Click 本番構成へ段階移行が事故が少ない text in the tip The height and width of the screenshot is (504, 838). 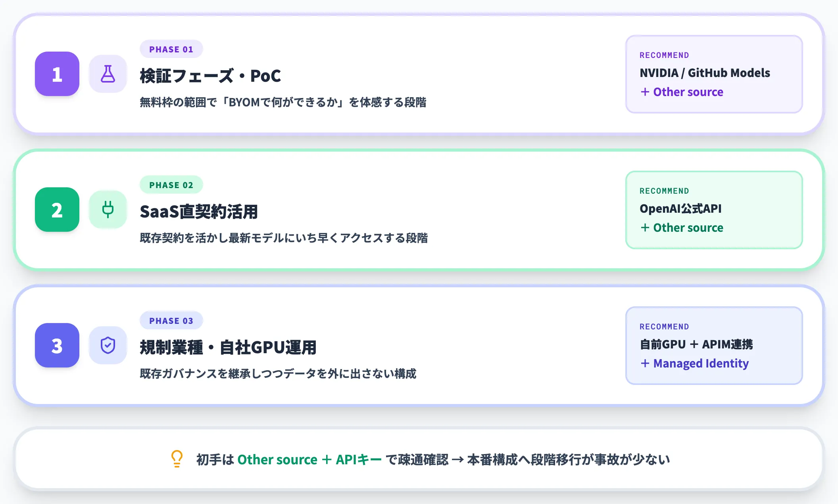coord(569,460)
